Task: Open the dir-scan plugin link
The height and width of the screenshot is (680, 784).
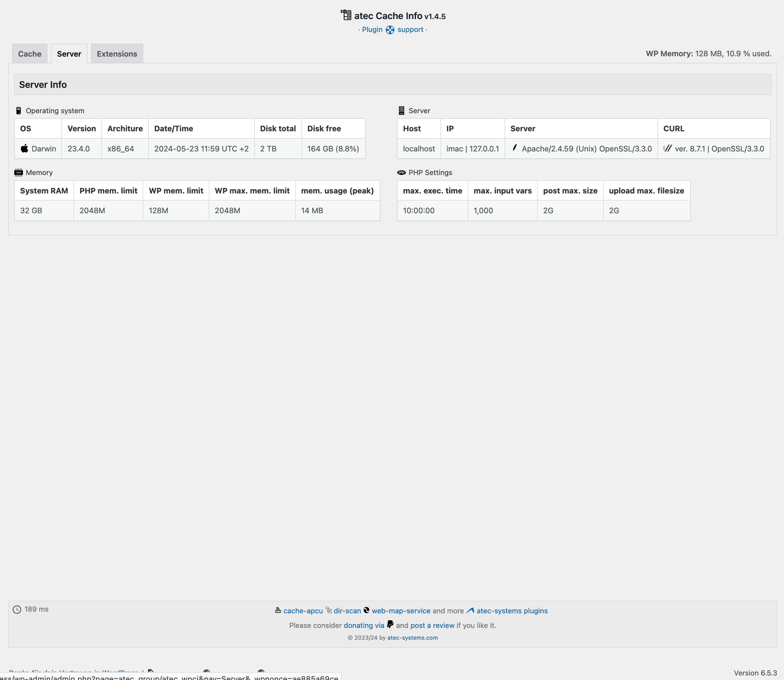Action: point(348,611)
